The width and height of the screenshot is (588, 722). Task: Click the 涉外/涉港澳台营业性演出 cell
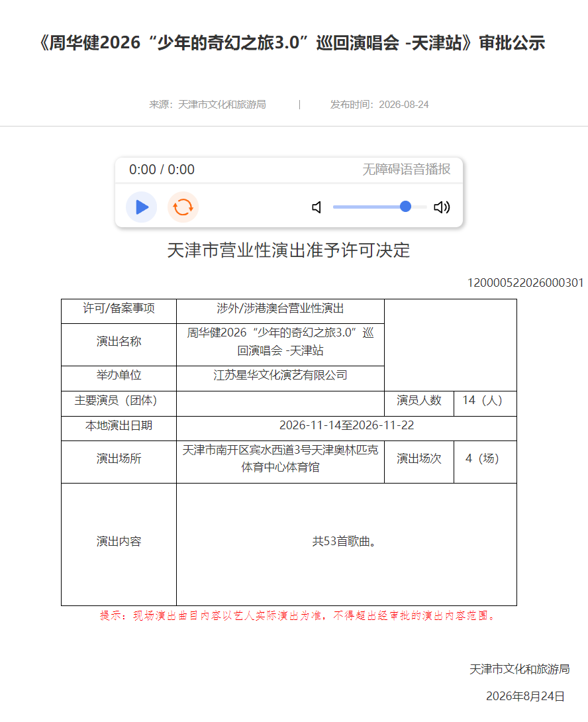[x=280, y=311]
